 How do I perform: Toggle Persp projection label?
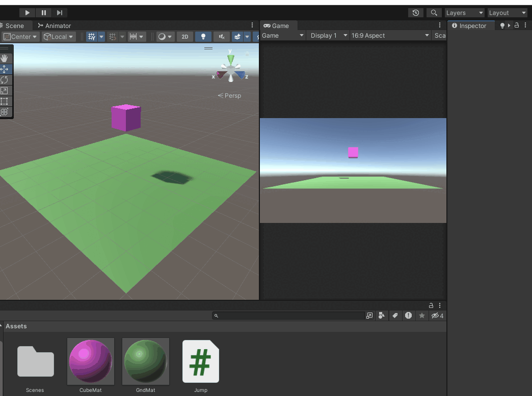[230, 96]
